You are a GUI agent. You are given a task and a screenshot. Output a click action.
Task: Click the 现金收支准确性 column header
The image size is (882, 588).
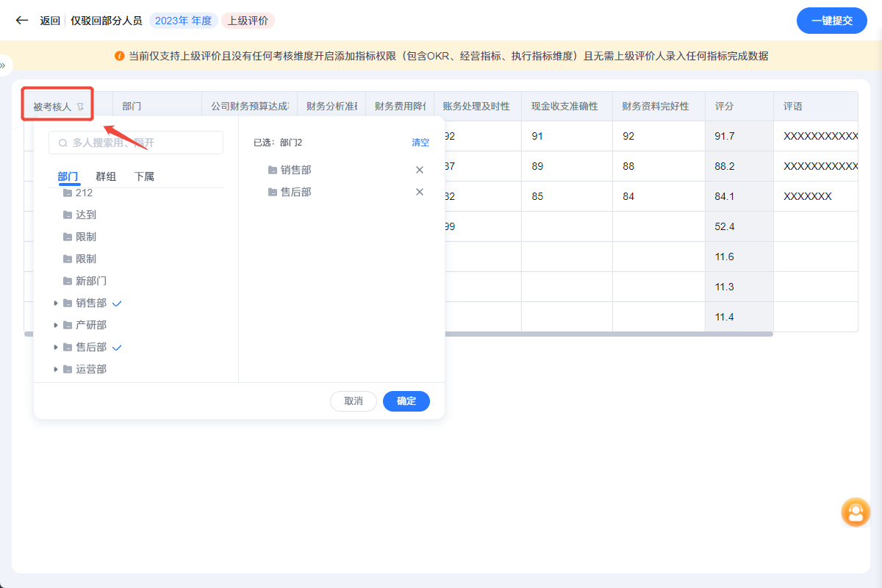point(567,107)
